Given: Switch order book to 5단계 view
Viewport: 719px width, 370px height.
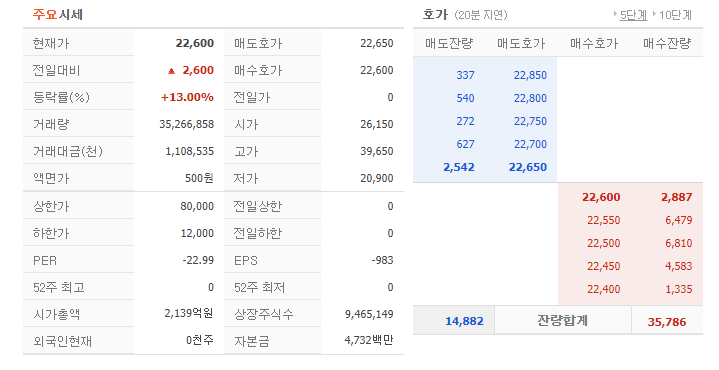Looking at the screenshot, I should pyautogui.click(x=633, y=15).
